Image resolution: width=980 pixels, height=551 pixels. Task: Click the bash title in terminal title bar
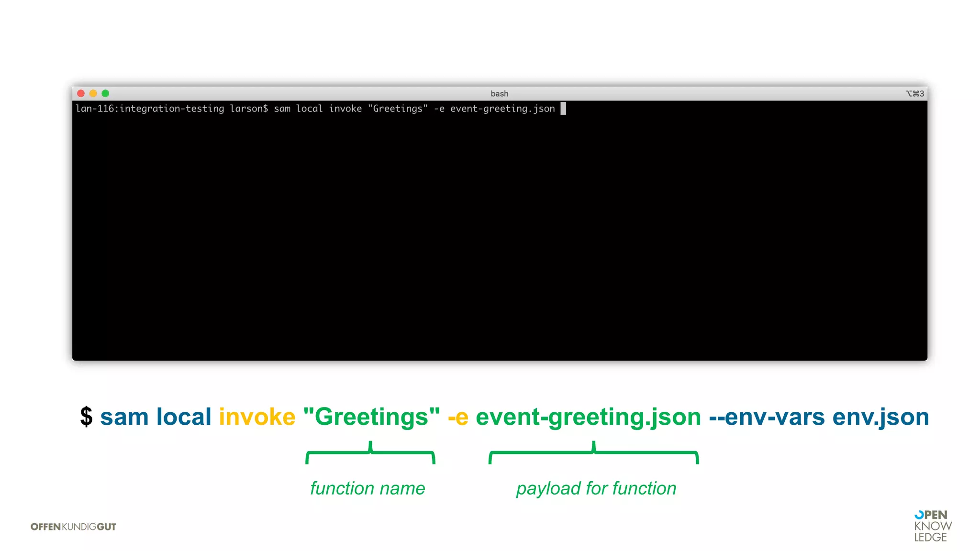click(499, 94)
